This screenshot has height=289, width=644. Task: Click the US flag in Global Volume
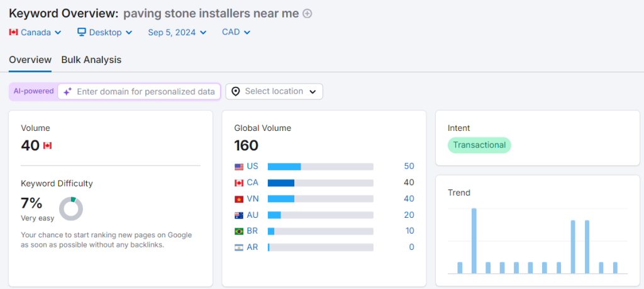(239, 167)
